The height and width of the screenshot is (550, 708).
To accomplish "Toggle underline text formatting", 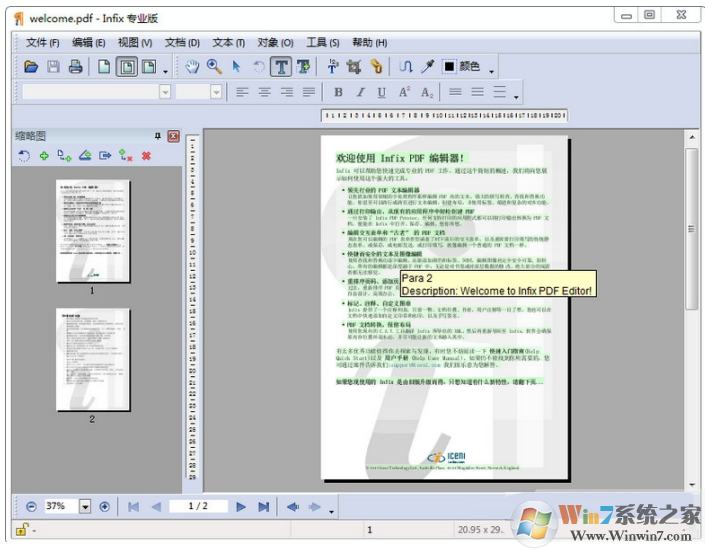I will tap(382, 92).
